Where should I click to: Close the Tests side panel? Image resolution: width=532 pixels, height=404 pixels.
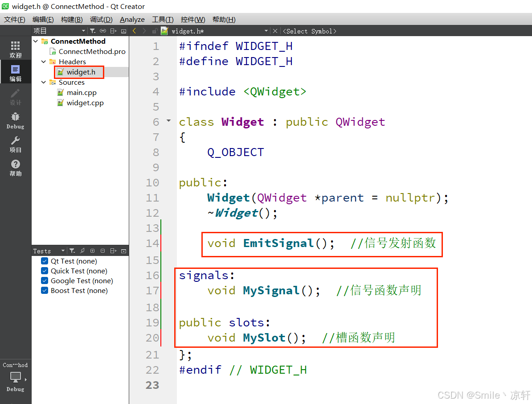[x=124, y=251]
